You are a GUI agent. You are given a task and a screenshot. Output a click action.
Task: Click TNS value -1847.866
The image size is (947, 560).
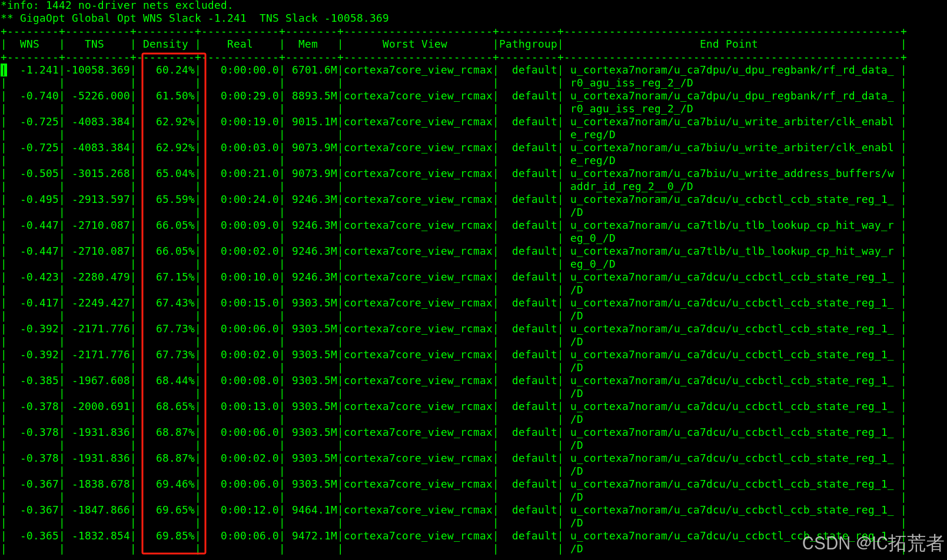click(101, 510)
